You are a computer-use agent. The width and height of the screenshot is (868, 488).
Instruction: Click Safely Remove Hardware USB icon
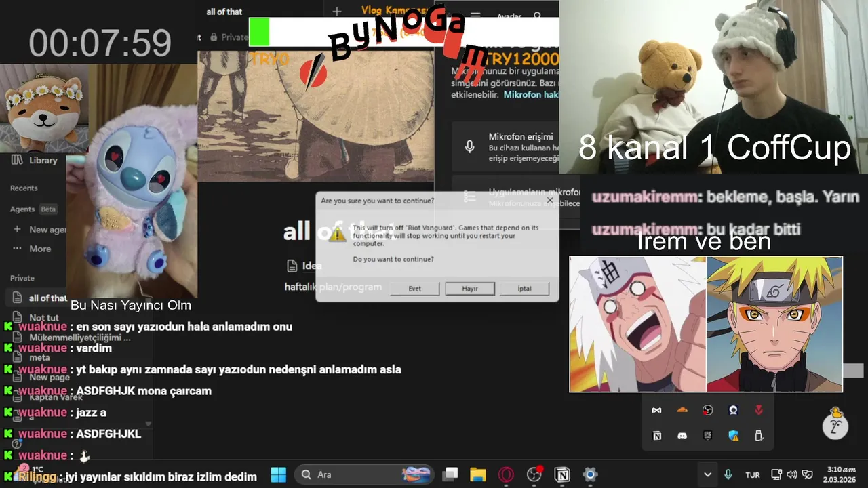point(759,436)
